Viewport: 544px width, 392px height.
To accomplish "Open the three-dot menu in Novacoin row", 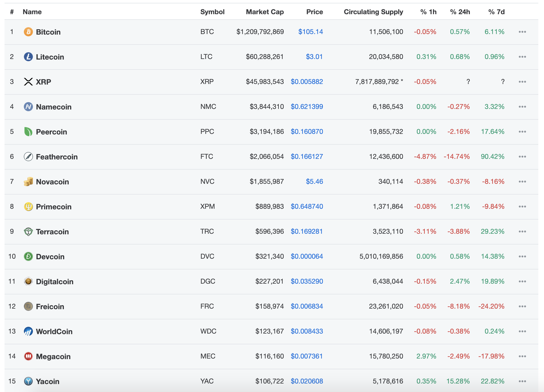I will coord(522,182).
